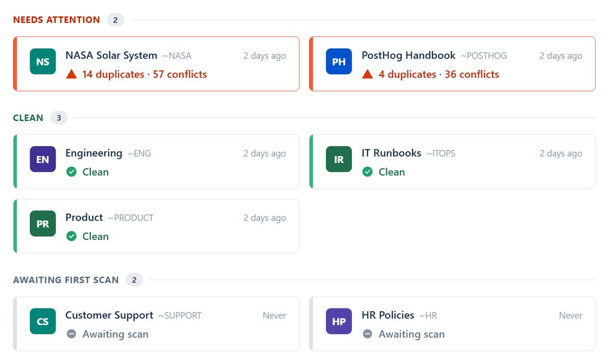Click the IR avatar for IT Runbooks
609x364 pixels.
pos(339,159)
